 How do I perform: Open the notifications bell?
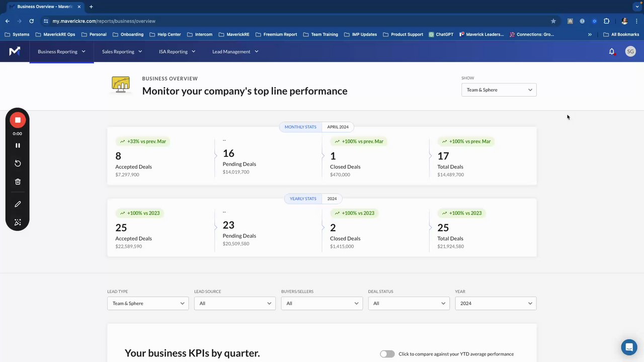point(612,51)
